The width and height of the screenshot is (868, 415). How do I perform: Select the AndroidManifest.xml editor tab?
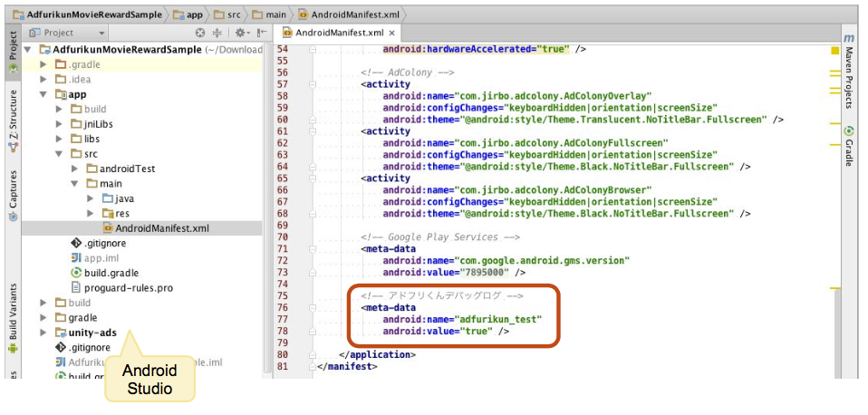[334, 33]
